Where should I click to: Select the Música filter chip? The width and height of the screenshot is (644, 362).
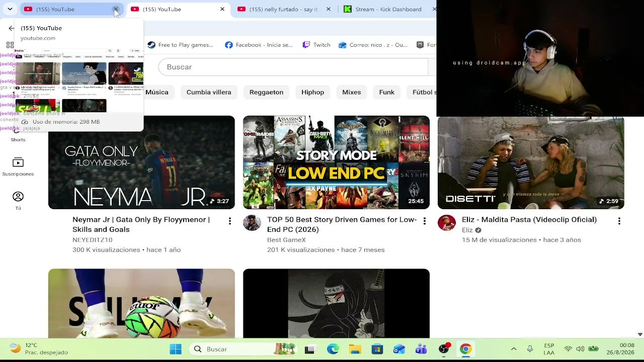click(x=157, y=92)
